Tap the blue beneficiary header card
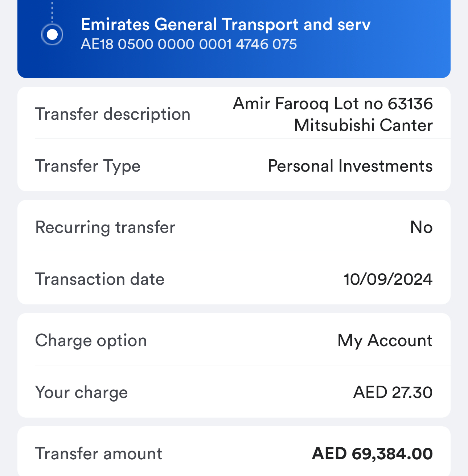 click(234, 39)
